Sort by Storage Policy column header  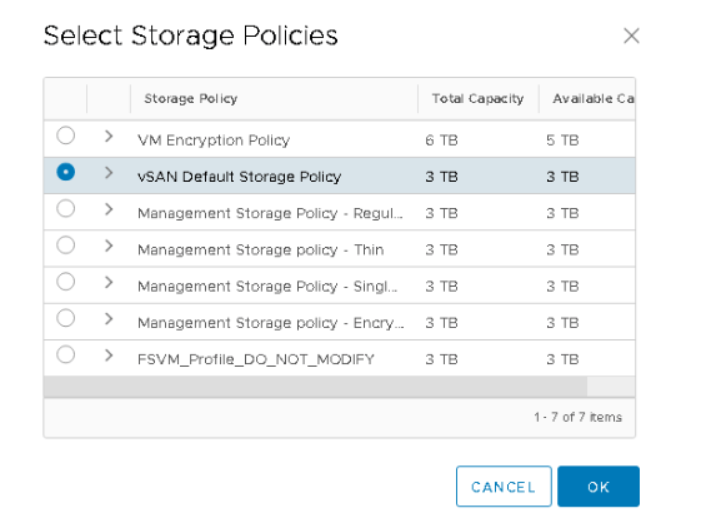pos(191,99)
